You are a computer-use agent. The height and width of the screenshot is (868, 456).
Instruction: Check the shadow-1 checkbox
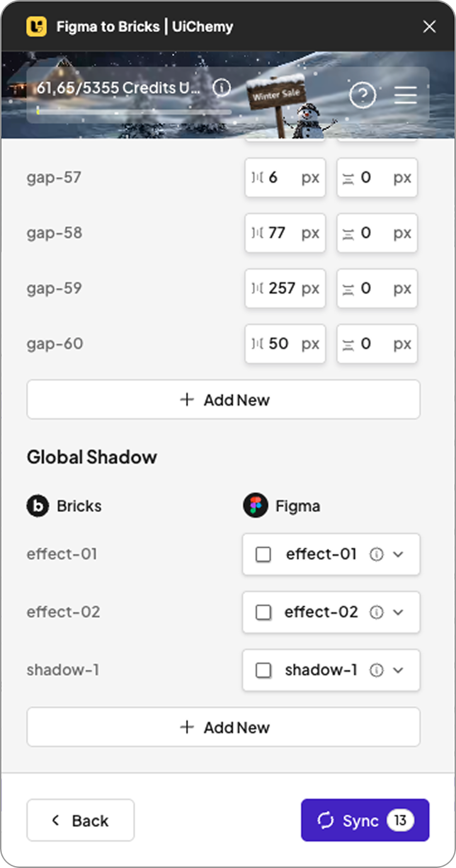263,670
